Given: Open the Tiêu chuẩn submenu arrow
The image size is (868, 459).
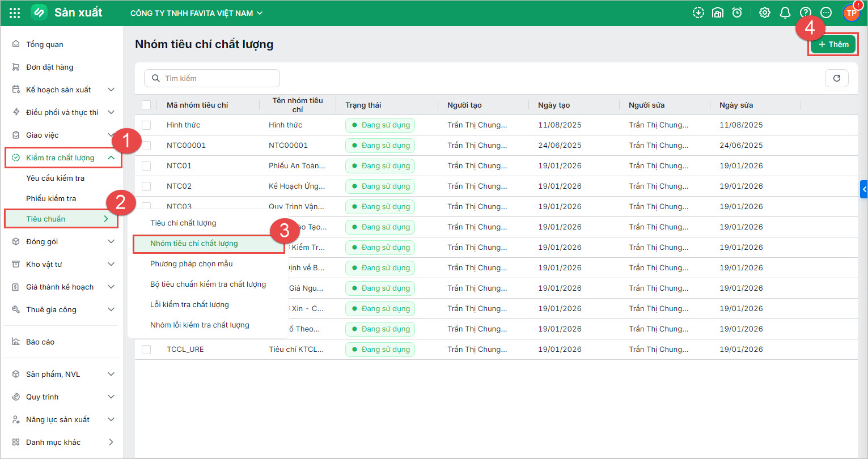Looking at the screenshot, I should [x=106, y=219].
